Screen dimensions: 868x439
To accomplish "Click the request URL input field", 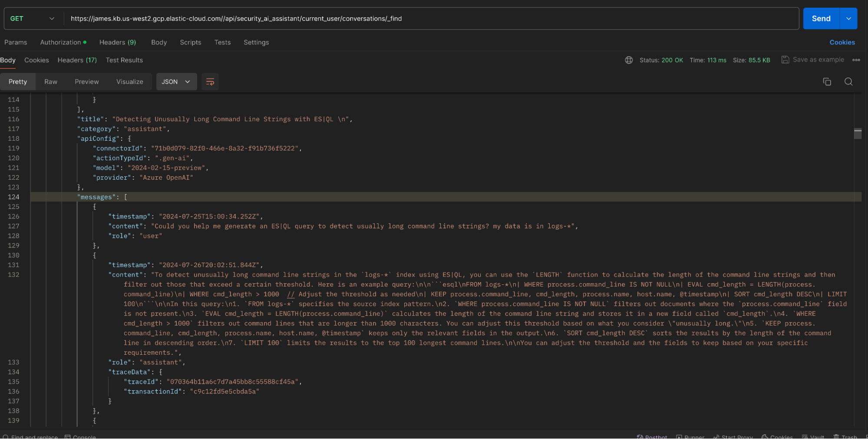I will (x=431, y=19).
